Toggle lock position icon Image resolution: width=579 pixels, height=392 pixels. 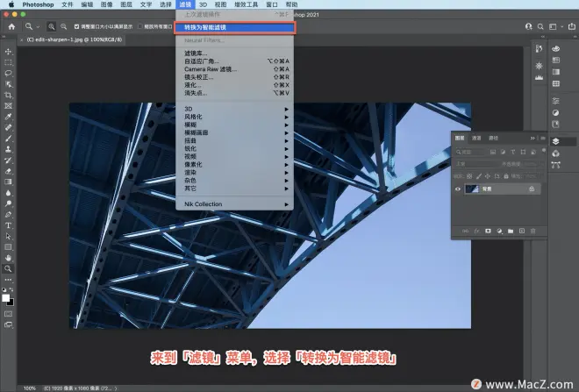(488, 176)
